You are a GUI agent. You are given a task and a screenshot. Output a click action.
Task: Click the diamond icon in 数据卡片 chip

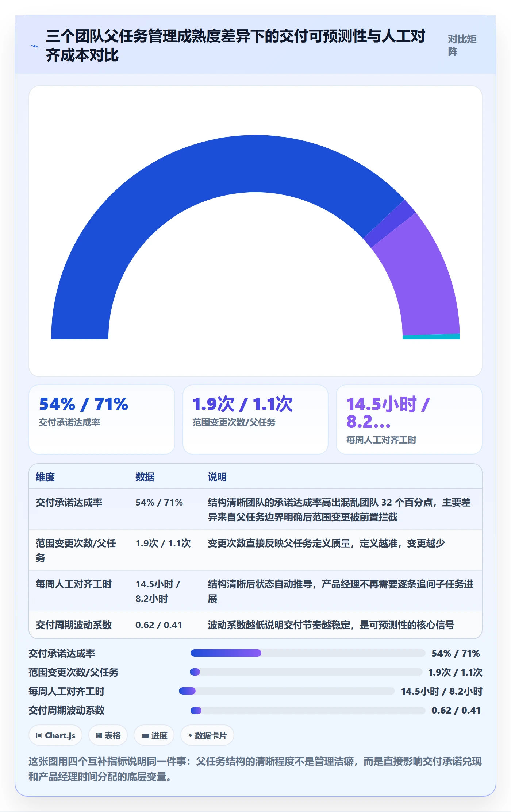coord(190,735)
